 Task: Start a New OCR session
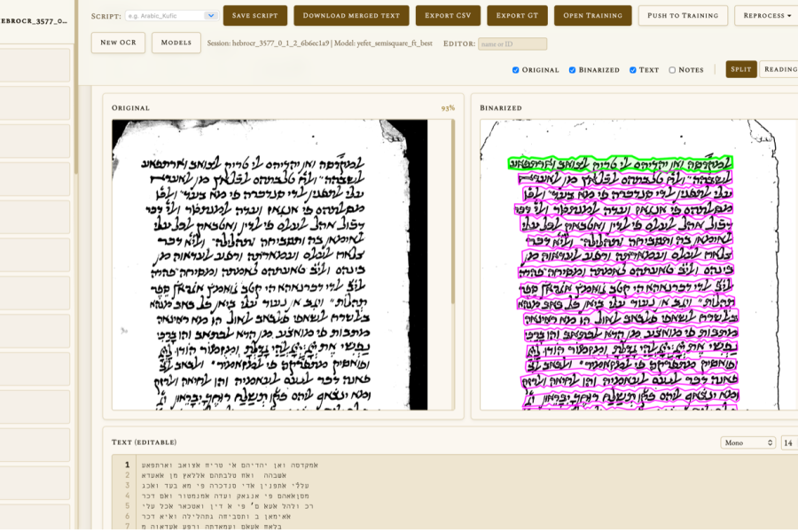point(118,43)
